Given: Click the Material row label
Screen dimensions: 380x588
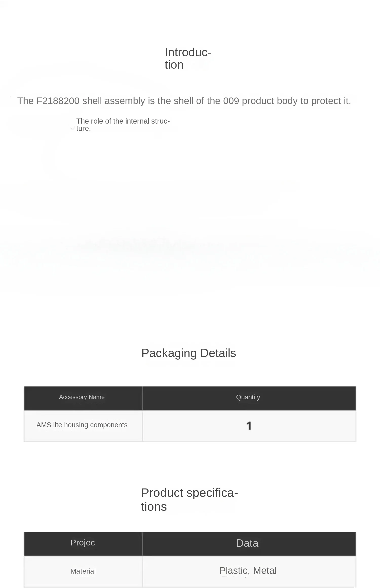Looking at the screenshot, I should [83, 571].
